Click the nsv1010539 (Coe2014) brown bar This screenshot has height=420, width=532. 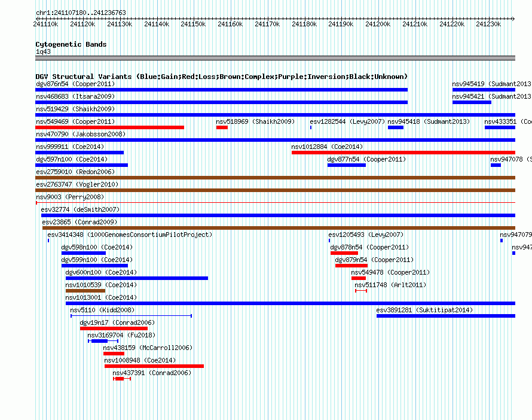(x=85, y=291)
